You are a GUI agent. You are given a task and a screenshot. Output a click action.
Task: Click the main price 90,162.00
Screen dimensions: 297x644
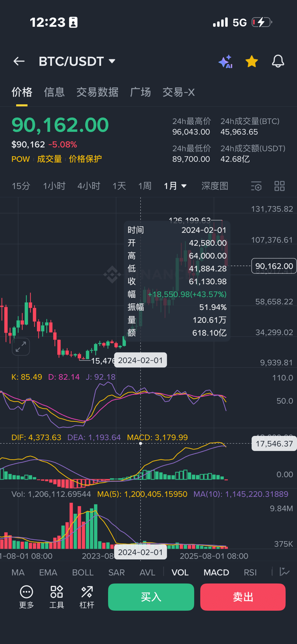pyautogui.click(x=60, y=125)
